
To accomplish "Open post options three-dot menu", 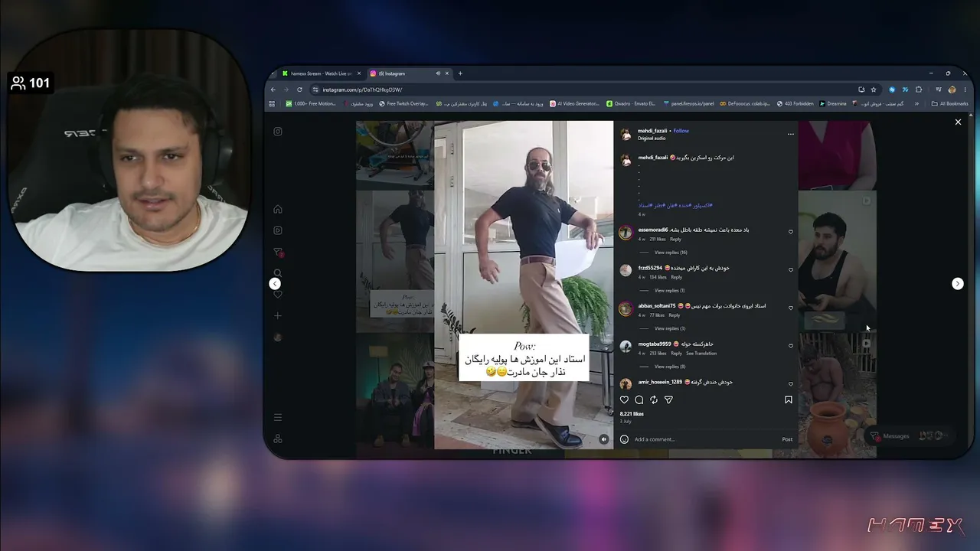I will pyautogui.click(x=791, y=134).
